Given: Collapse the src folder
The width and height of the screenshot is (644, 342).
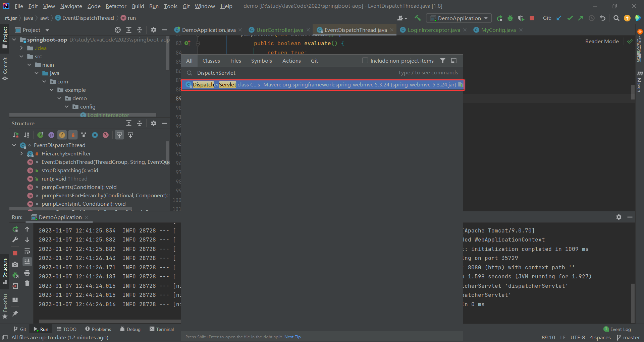Looking at the screenshot, I should click(x=21, y=56).
